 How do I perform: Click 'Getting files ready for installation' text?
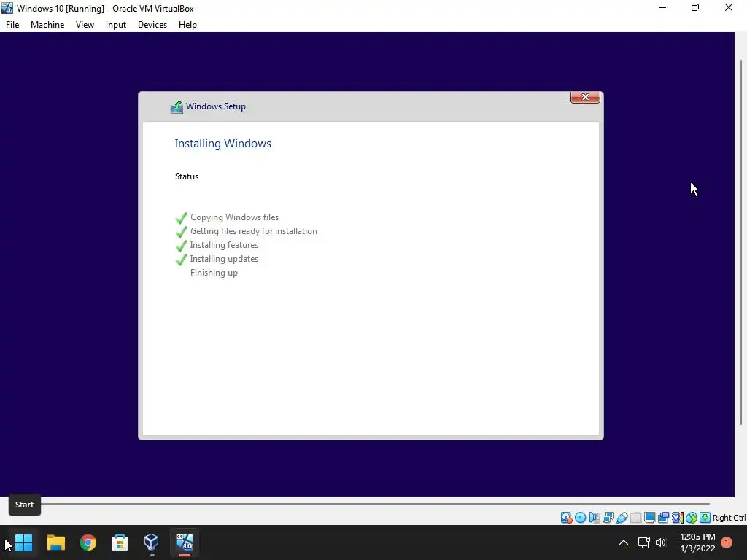pos(253,231)
